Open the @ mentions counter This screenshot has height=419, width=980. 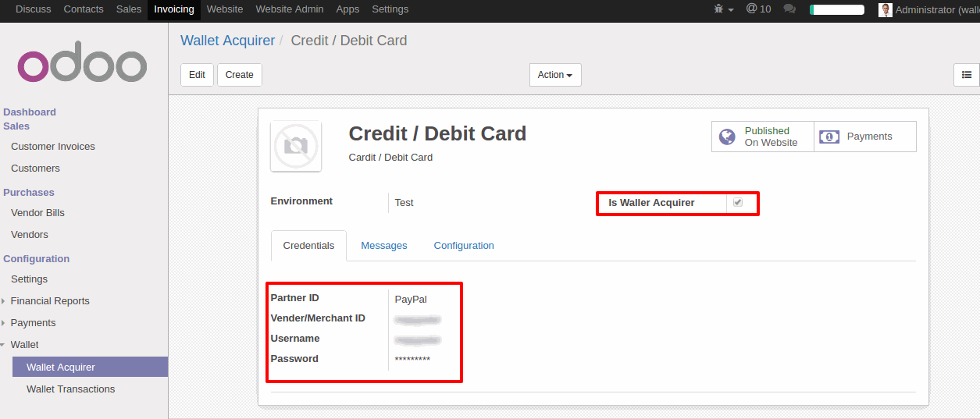[x=758, y=9]
